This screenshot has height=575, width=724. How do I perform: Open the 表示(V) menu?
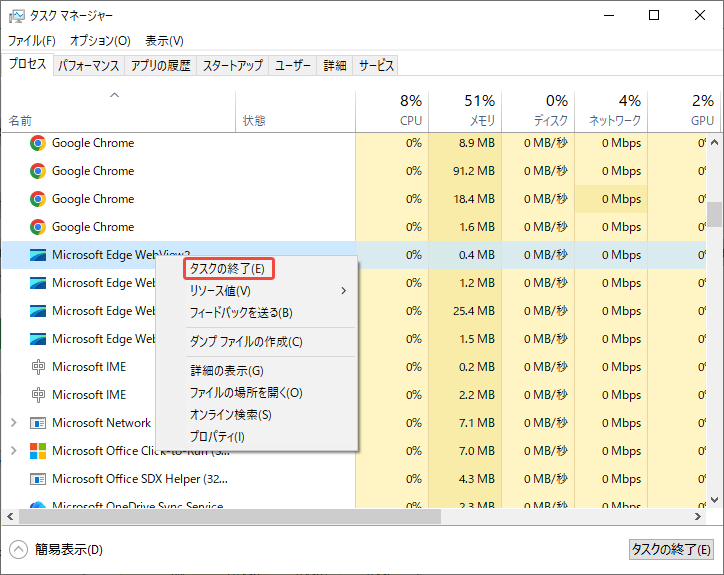pyautogui.click(x=164, y=41)
